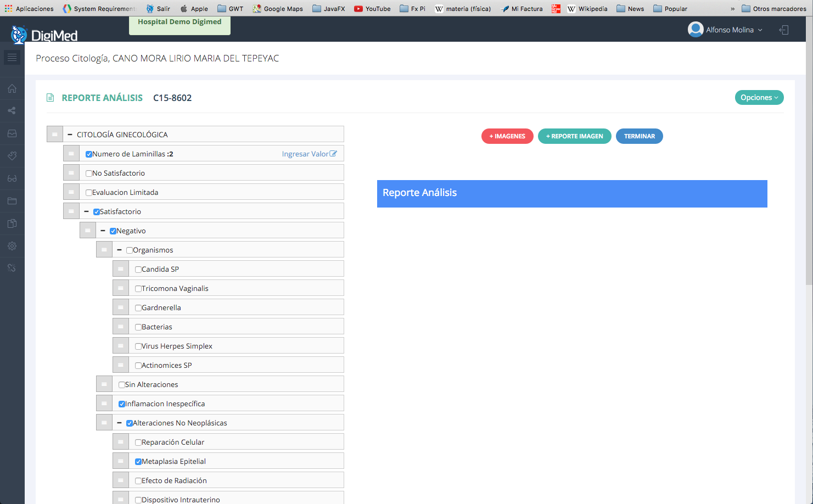Viewport: 813px width, 504px height.
Task: Open the share icon in sidebar
Action: tap(12, 111)
